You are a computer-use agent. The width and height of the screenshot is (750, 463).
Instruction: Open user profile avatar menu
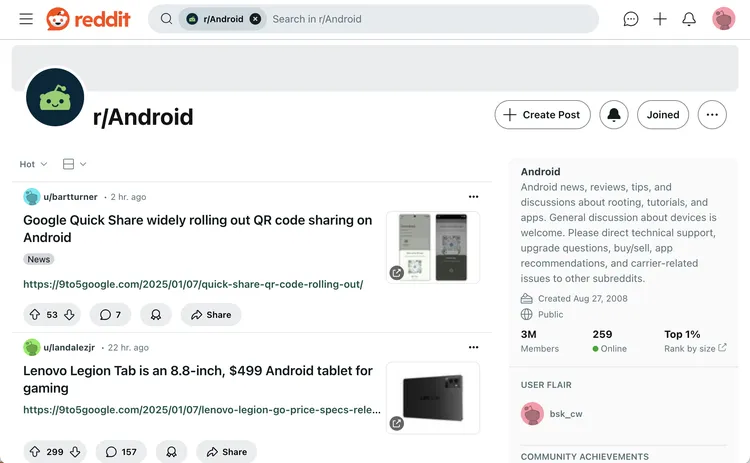724,19
